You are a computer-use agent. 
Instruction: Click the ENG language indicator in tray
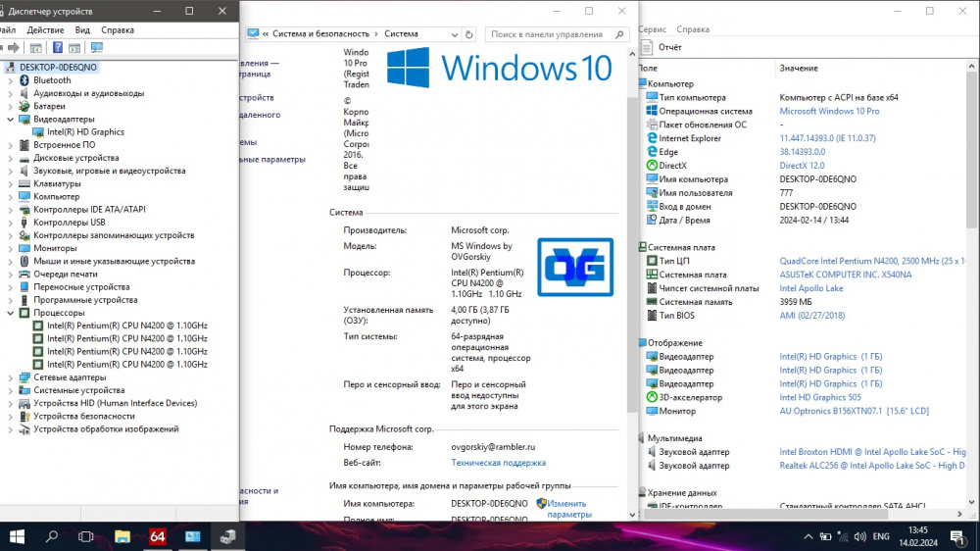[x=881, y=536]
